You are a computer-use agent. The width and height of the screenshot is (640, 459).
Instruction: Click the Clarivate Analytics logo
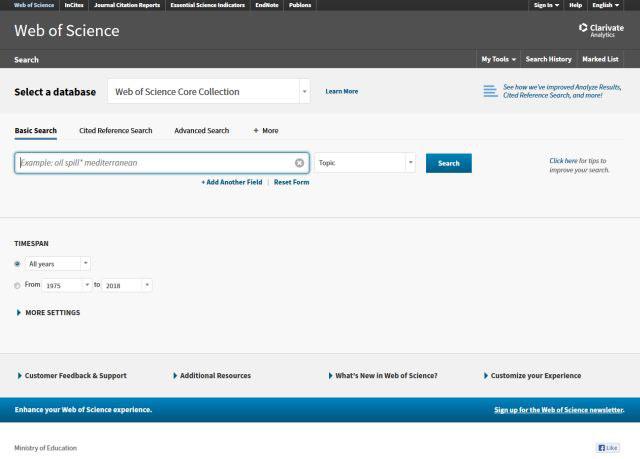601,30
